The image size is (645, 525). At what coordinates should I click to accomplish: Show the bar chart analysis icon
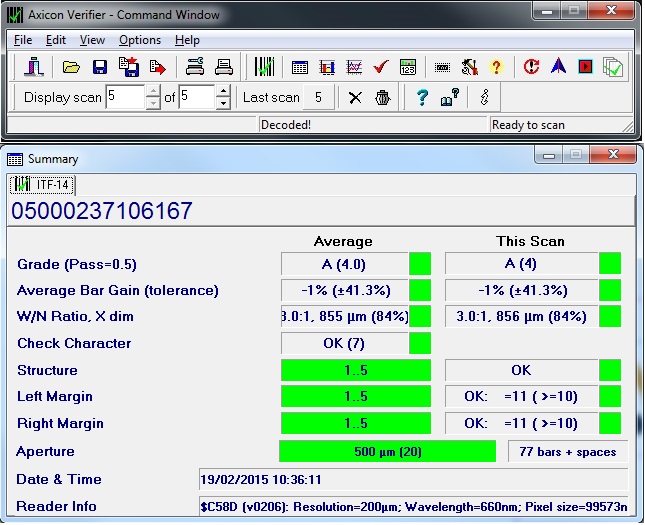point(327,67)
